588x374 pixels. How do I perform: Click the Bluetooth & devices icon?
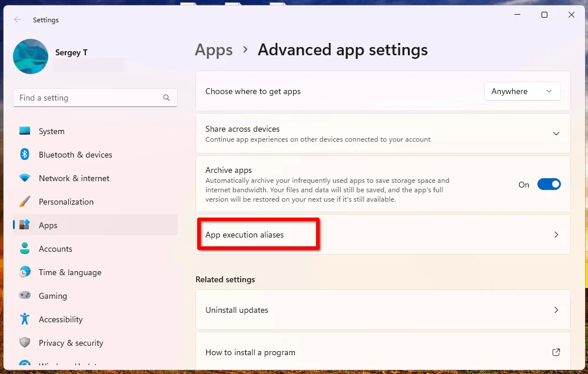25,155
